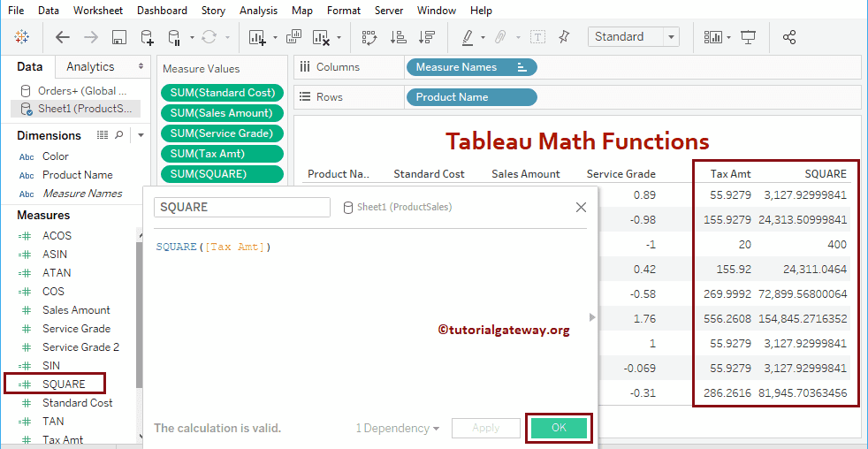Click the Measure Names pill on Columns
Image resolution: width=868 pixels, height=449 pixels.
[472, 67]
